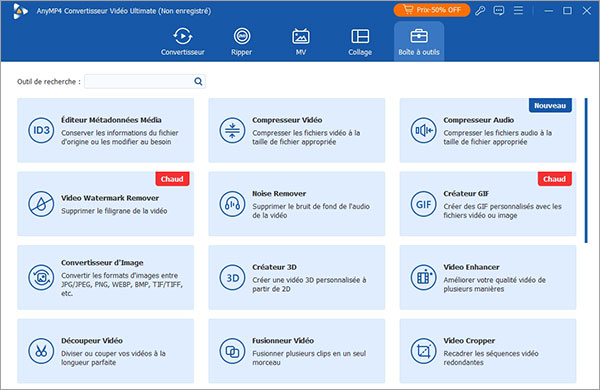This screenshot has width=600, height=390.
Task: Click the Créateur 3D icon
Action: (232, 277)
